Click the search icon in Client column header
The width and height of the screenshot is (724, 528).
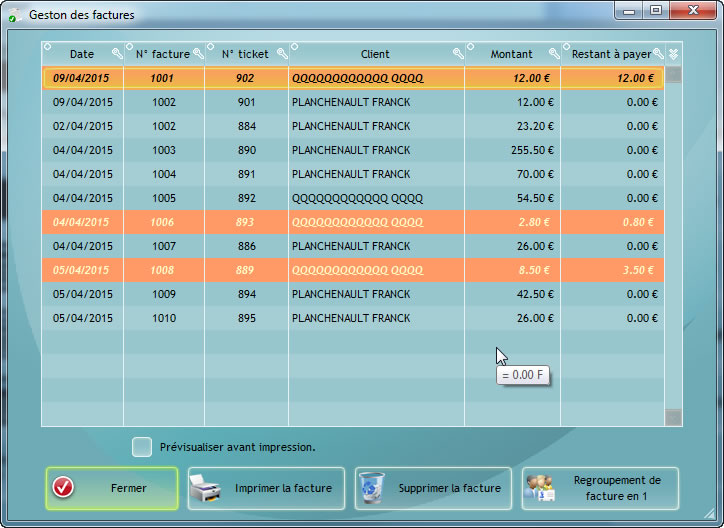click(457, 54)
